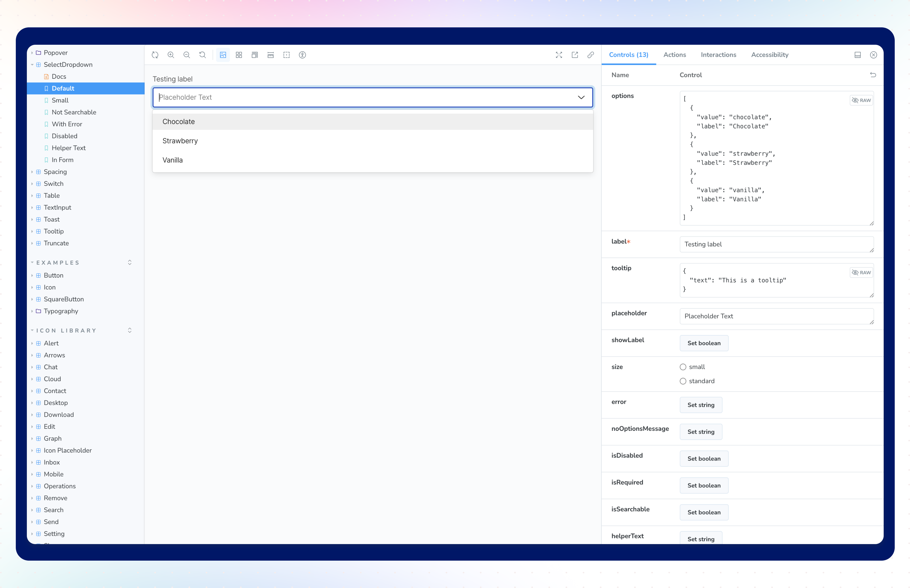This screenshot has width=910, height=588.
Task: Open canvas in new tab
Action: (x=575, y=55)
